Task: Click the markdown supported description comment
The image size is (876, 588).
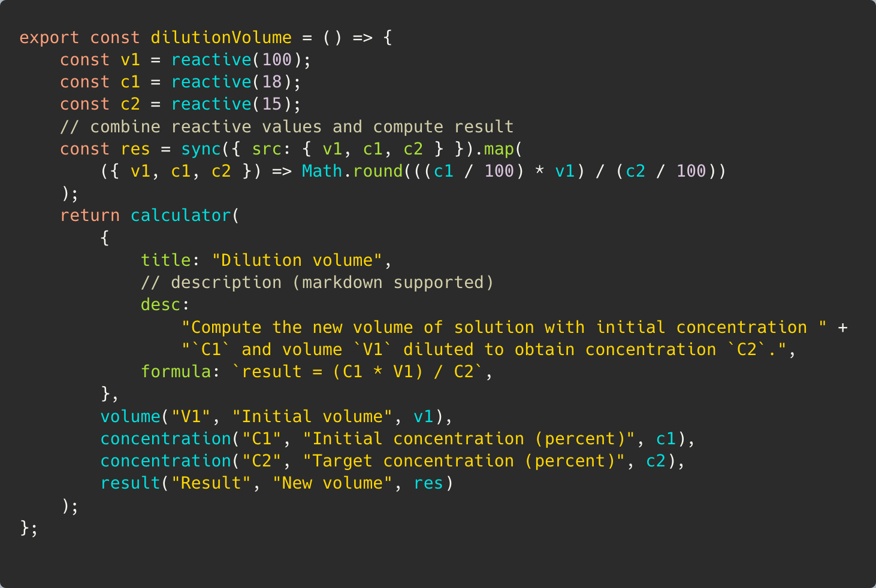Action: point(317,283)
